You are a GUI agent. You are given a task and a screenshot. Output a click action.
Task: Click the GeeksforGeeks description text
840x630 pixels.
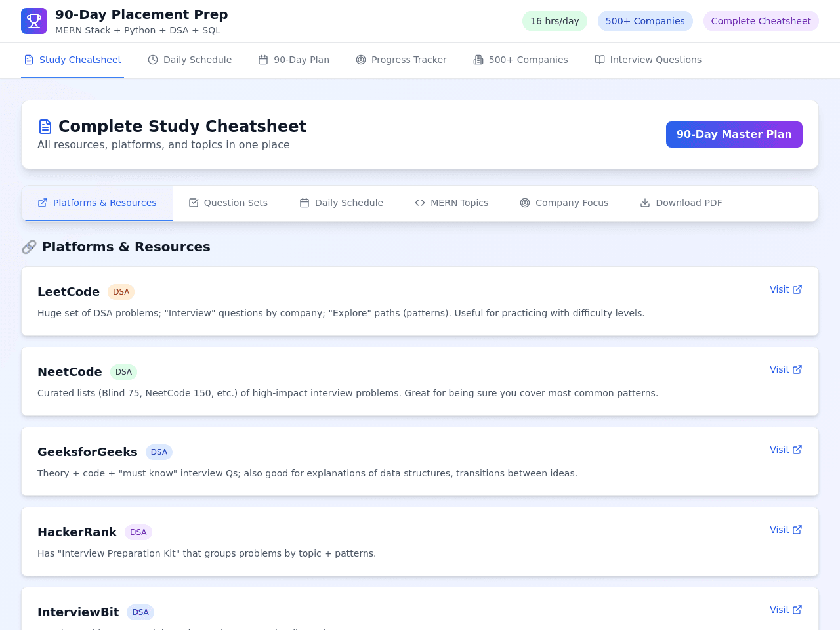[307, 473]
